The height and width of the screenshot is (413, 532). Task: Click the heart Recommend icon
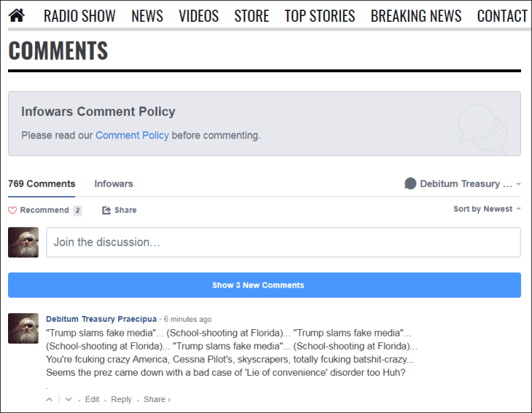[12, 210]
